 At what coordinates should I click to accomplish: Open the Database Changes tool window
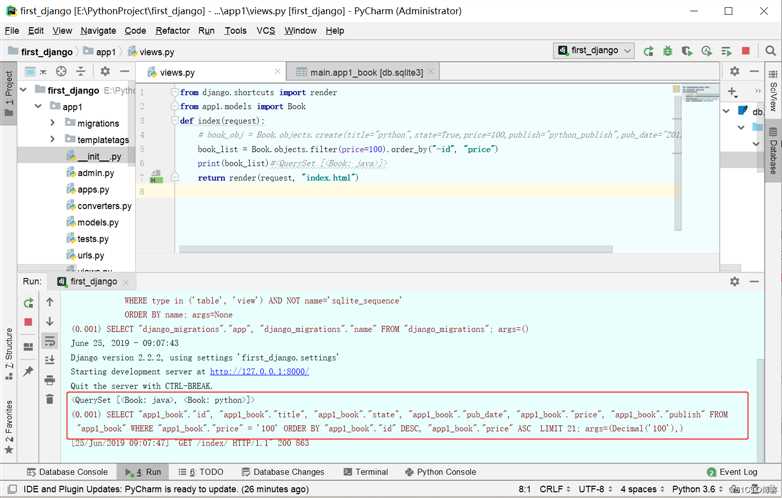click(283, 472)
